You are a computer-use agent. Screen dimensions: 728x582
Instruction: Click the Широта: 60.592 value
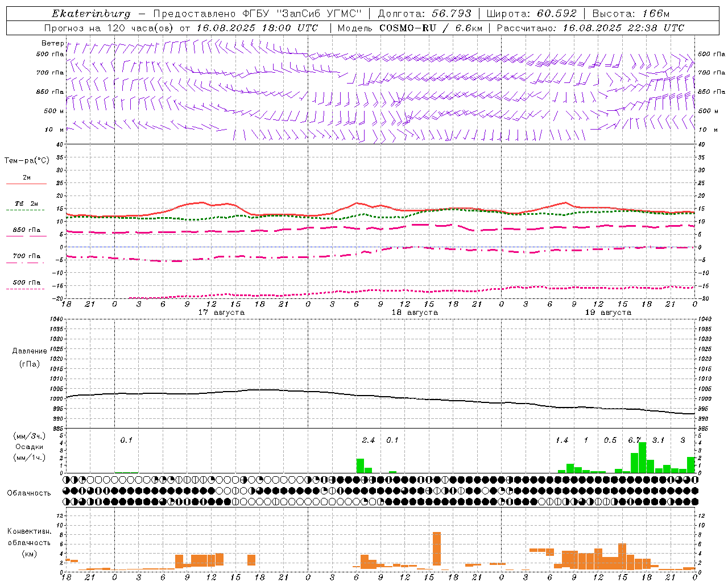[532, 14]
